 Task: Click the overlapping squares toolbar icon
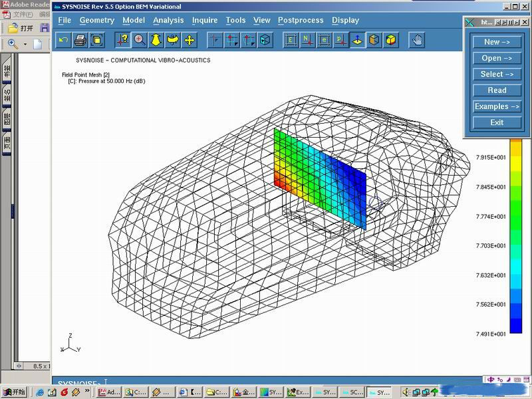[96, 40]
